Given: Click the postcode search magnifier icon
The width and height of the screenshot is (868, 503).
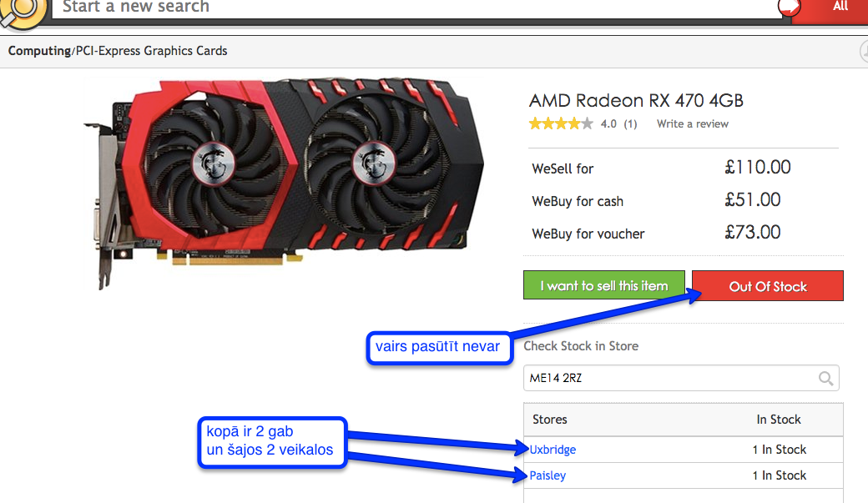Looking at the screenshot, I should click(x=825, y=378).
